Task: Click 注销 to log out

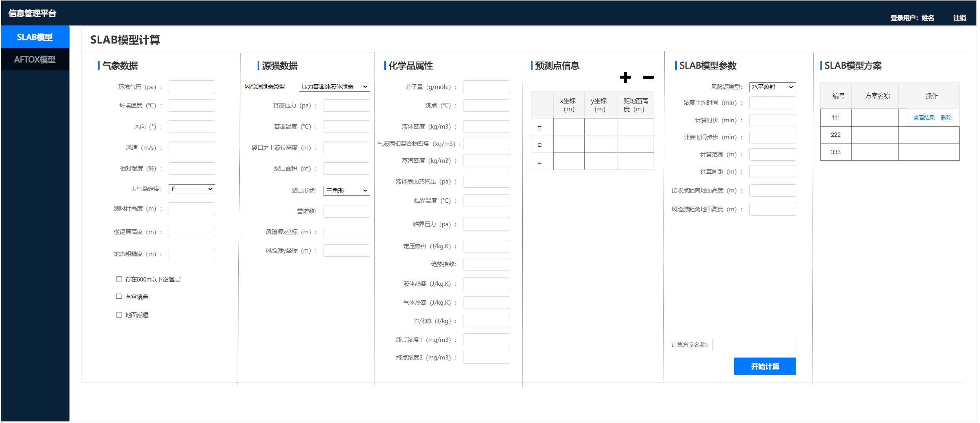Action: (x=959, y=18)
